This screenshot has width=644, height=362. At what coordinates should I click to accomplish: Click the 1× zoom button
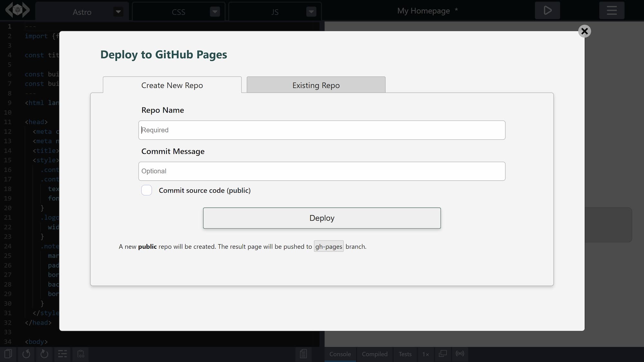click(425, 354)
